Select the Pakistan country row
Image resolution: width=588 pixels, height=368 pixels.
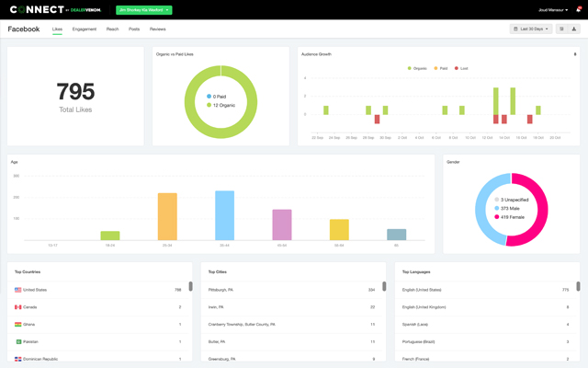click(x=98, y=341)
